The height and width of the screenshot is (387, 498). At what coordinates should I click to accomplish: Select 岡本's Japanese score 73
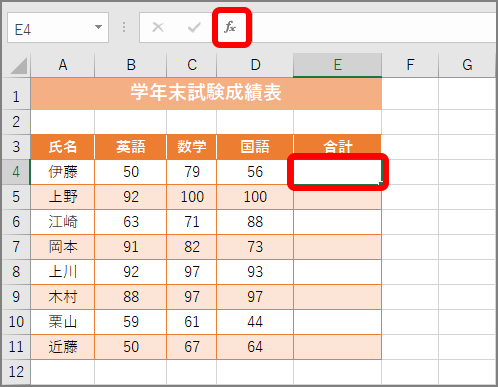[255, 247]
